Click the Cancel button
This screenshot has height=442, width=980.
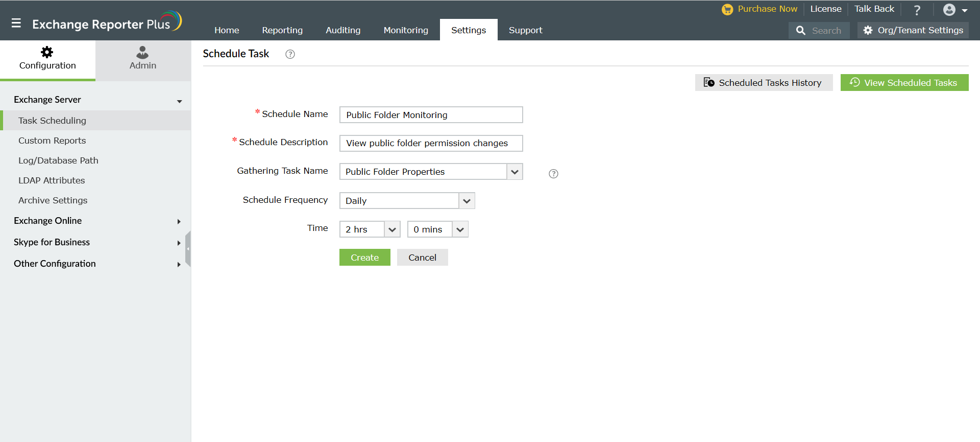click(422, 258)
